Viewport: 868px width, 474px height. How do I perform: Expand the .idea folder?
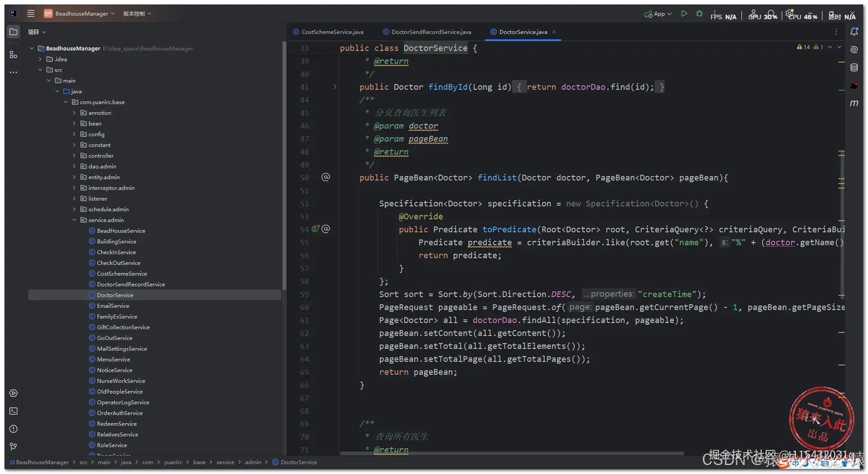[x=40, y=59]
